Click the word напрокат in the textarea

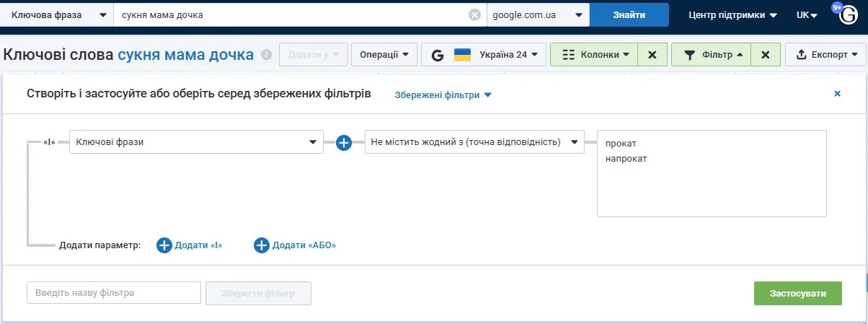click(626, 158)
